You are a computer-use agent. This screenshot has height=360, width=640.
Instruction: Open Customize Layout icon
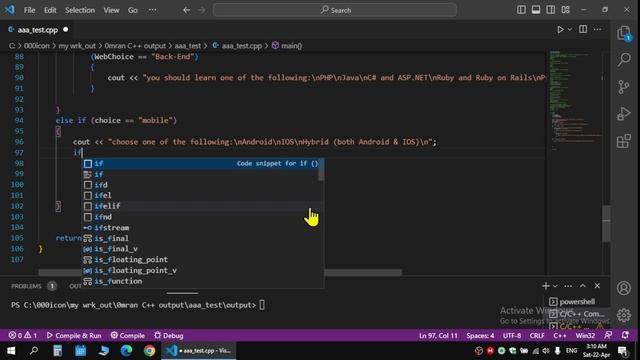[x=565, y=10]
